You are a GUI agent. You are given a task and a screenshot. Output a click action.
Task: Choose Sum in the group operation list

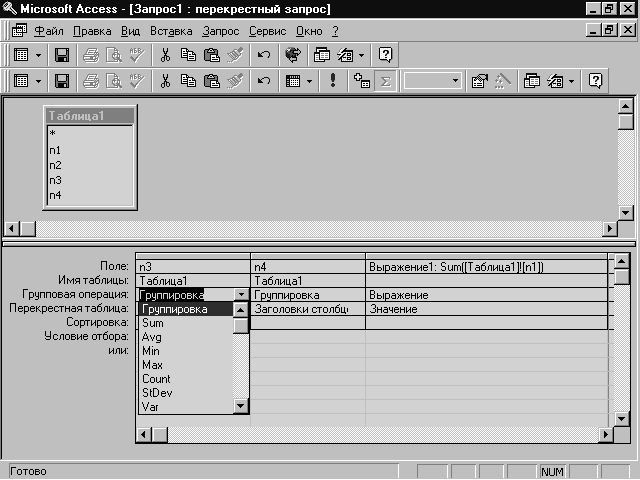pyautogui.click(x=186, y=323)
